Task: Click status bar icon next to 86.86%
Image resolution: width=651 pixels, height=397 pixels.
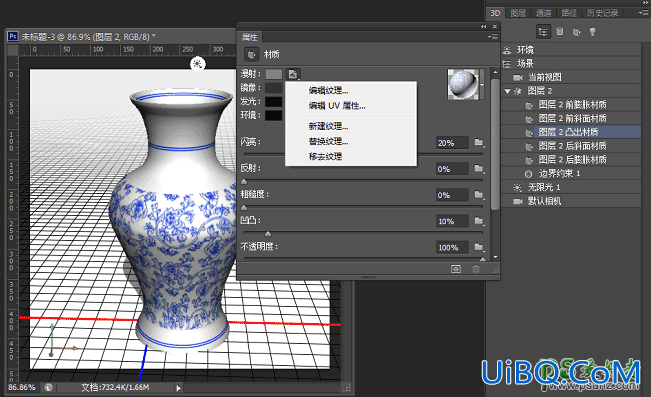Action: (49, 387)
